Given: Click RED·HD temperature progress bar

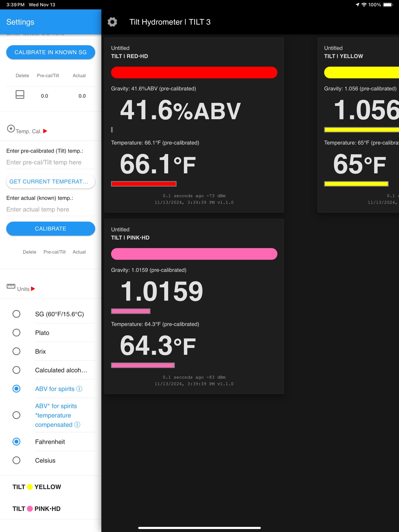Looking at the screenshot, I should [144, 184].
